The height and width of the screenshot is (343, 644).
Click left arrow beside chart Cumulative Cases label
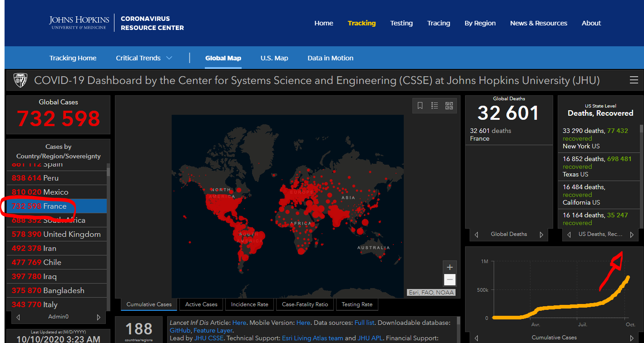476,338
